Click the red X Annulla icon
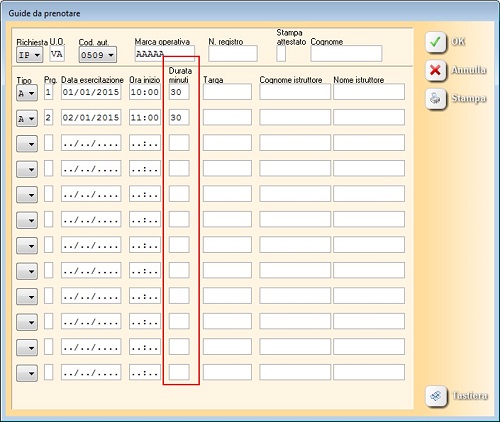Viewport: 500px width, 422px height. [436, 71]
